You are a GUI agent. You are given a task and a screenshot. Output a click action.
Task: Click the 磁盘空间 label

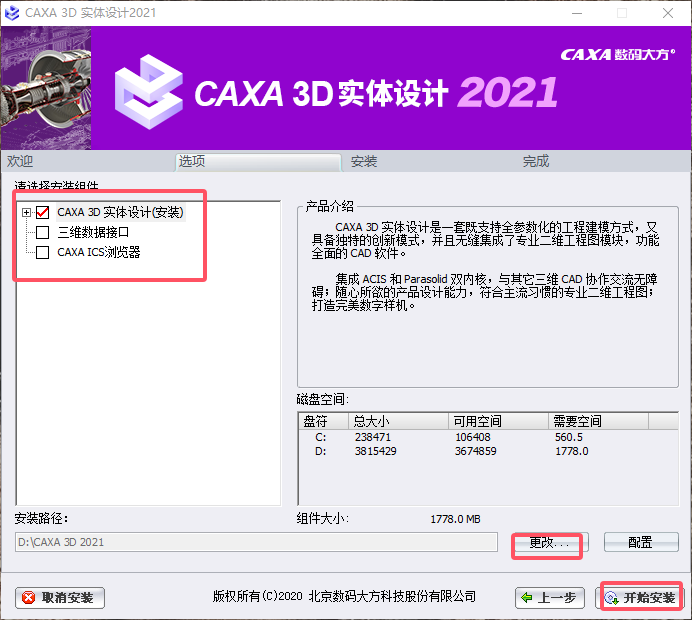[x=323, y=400]
